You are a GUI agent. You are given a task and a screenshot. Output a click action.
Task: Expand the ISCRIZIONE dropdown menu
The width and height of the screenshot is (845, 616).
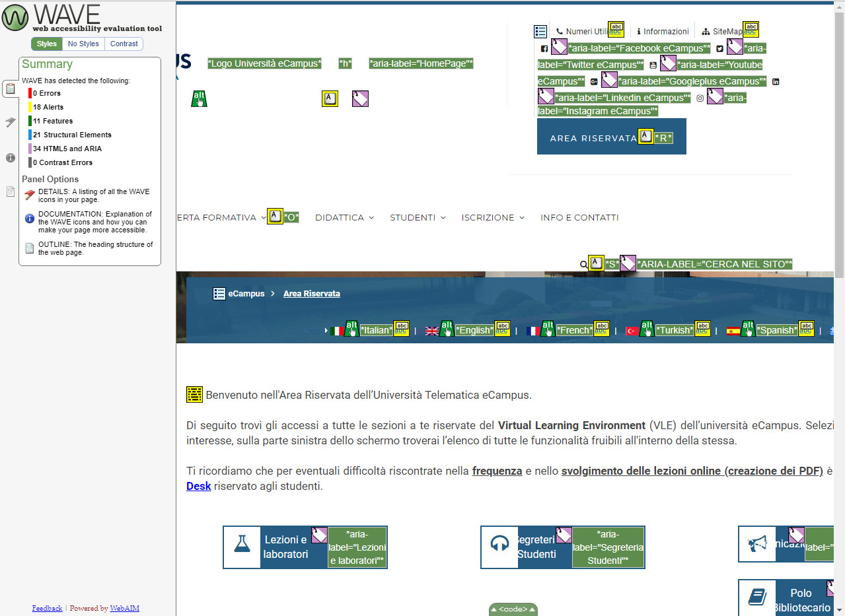point(493,217)
